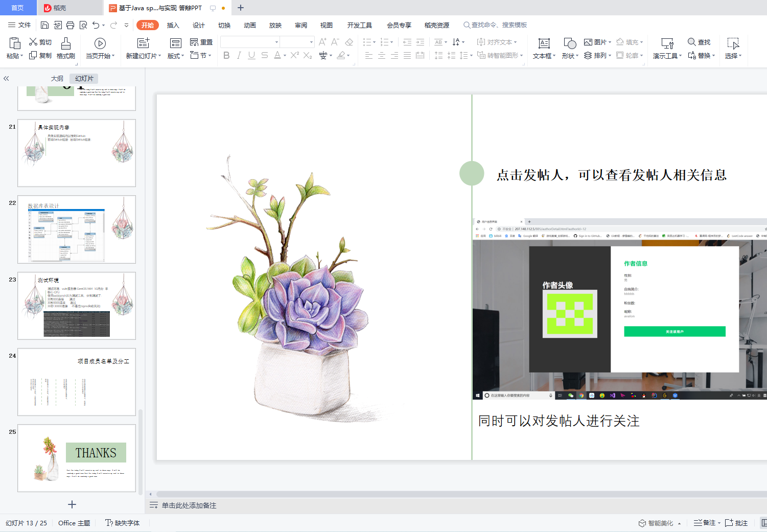Click the Copy (复制) icon

pos(33,55)
